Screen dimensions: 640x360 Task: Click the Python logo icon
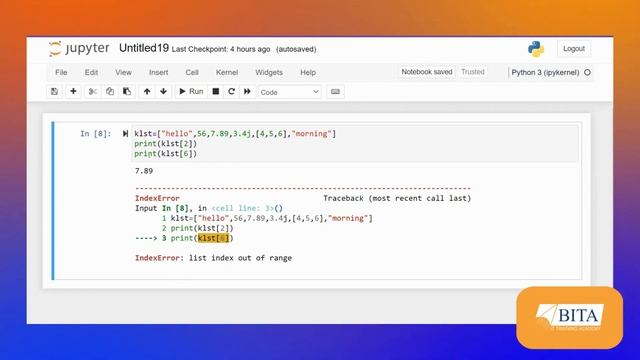point(536,49)
